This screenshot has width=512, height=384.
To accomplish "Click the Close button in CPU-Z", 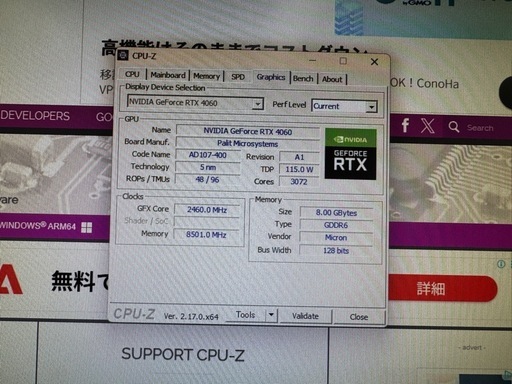I will click(359, 317).
